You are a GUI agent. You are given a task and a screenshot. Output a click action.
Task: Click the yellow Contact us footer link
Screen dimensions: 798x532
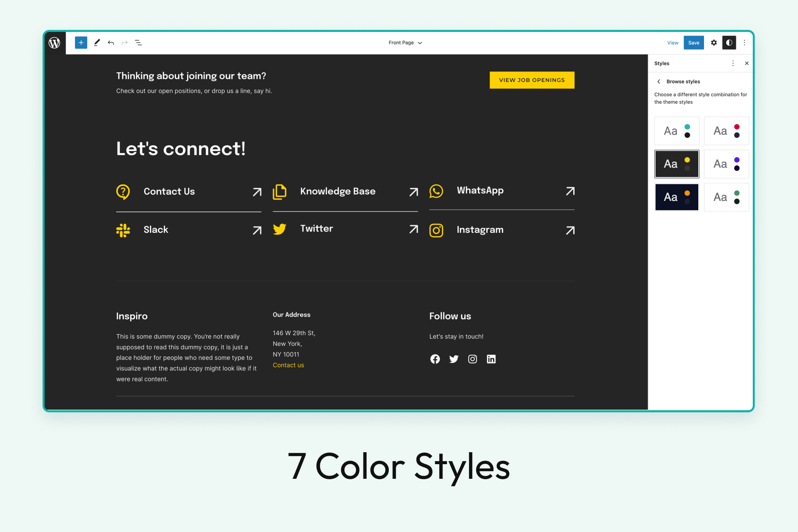pos(288,365)
